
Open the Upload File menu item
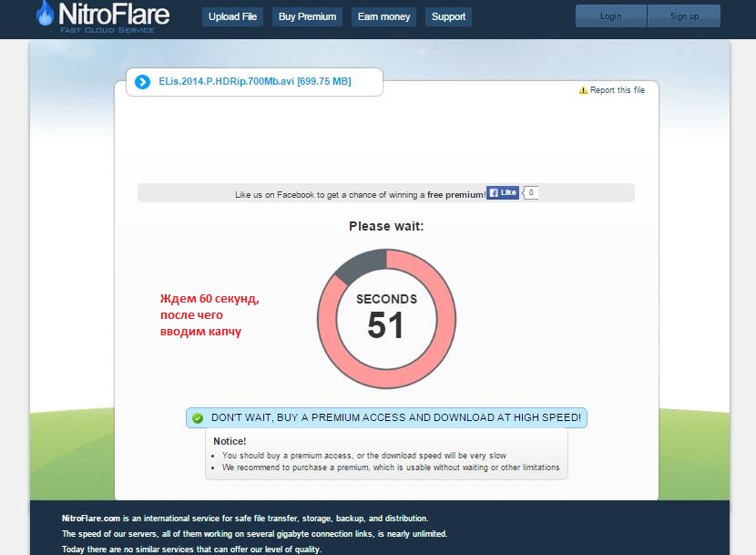pos(232,16)
